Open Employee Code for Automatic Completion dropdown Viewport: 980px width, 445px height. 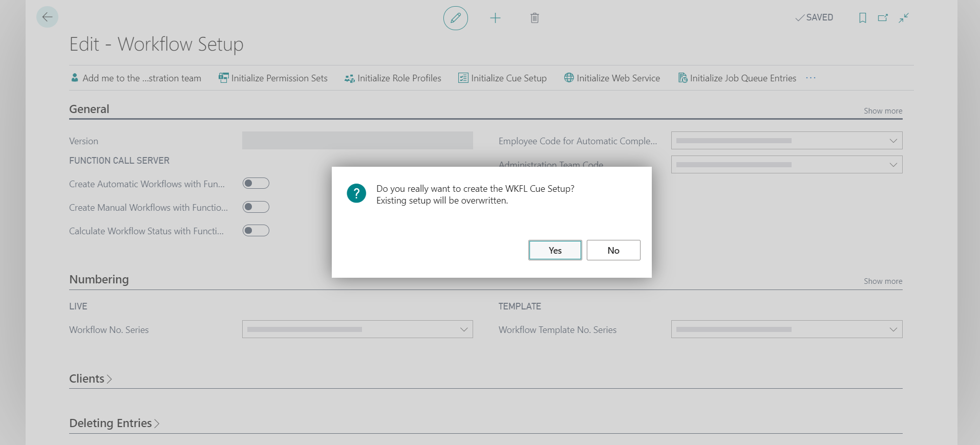pos(893,141)
